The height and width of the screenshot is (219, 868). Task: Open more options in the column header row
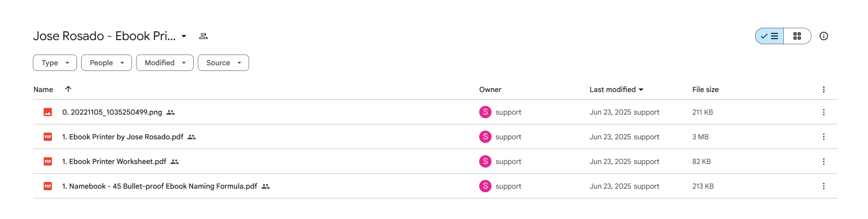tap(824, 89)
